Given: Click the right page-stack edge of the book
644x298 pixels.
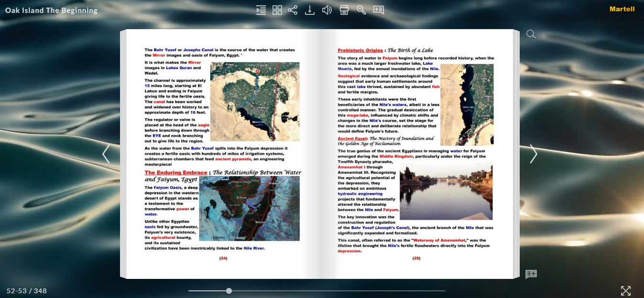Looking at the screenshot, I should (x=516, y=154).
